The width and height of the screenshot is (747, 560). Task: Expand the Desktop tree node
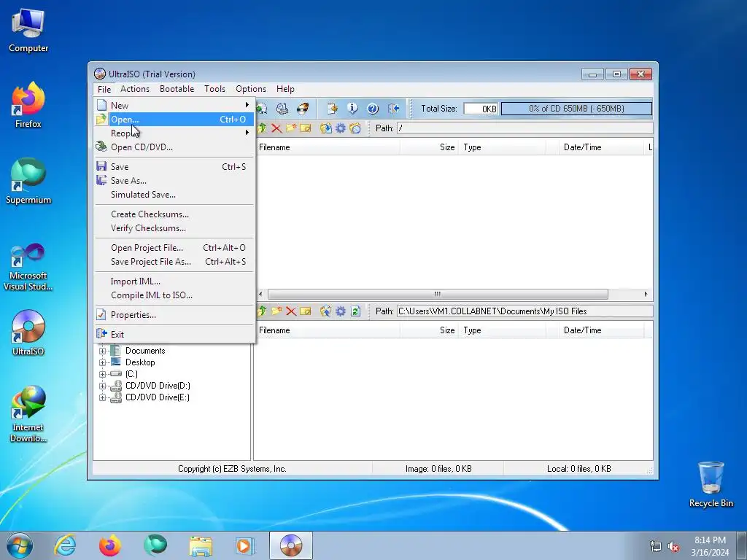point(102,362)
